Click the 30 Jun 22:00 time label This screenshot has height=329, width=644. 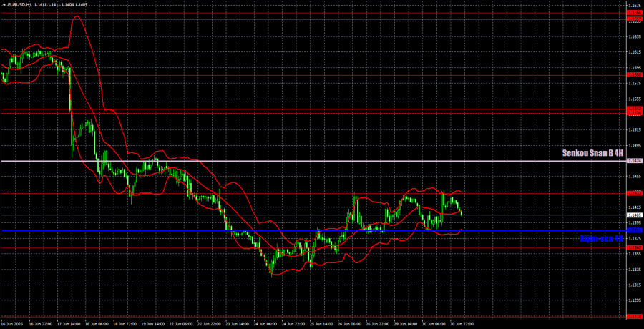461,324
